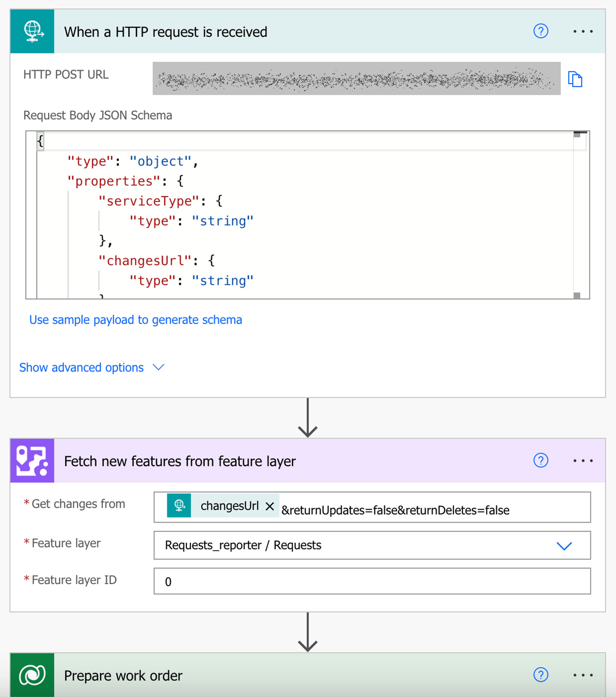The height and width of the screenshot is (697, 616).
Task: Open ellipsis menu on HTTP request card
Action: click(x=583, y=31)
